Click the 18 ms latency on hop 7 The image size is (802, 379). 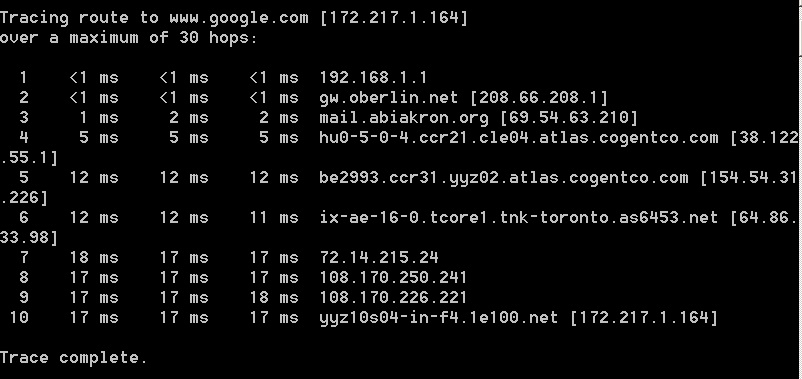[94, 258]
